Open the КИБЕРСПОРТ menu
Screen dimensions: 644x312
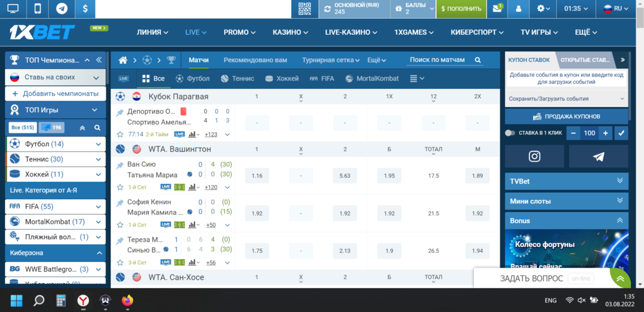point(477,32)
